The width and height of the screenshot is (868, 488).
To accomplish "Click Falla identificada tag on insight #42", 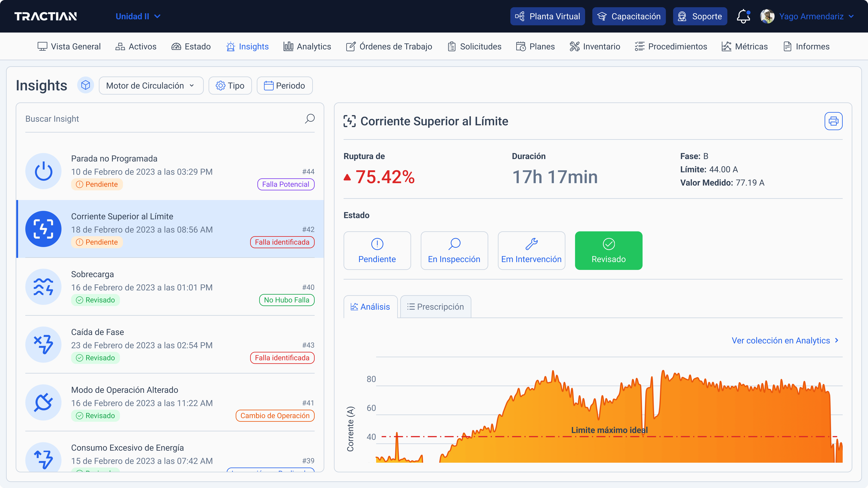I will coord(282,242).
